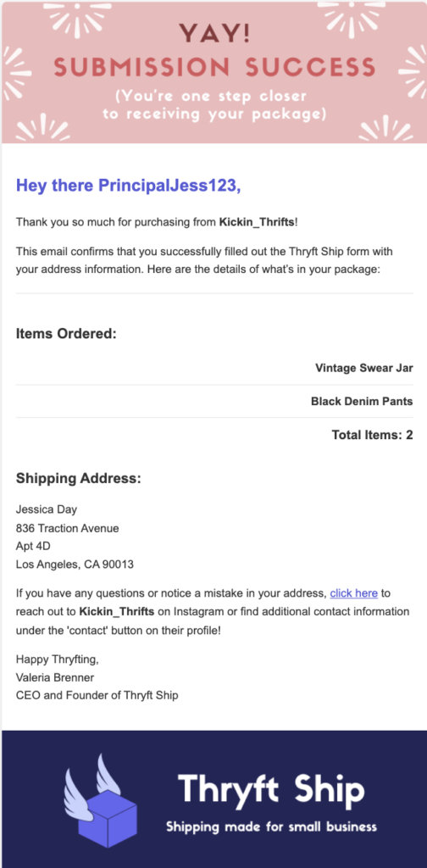Click the Kickin_Thrifts mention near Instagram text
Screen dimensions: 427x868
[117, 612]
